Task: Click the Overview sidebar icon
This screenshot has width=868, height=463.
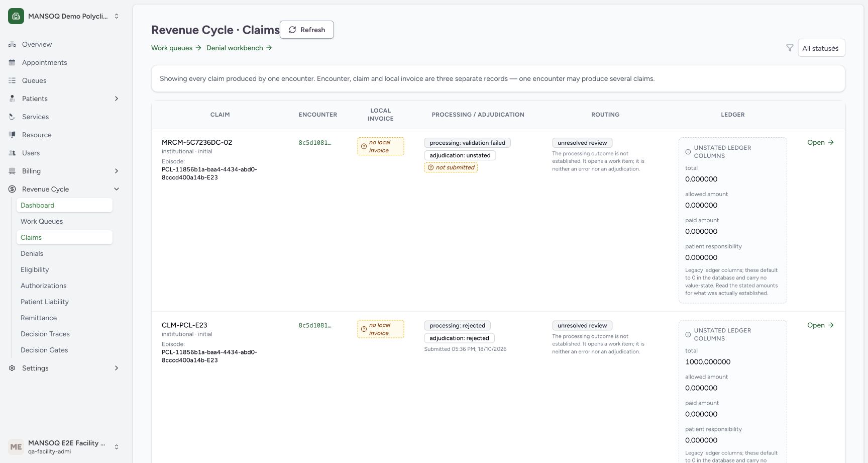Action: tap(12, 45)
